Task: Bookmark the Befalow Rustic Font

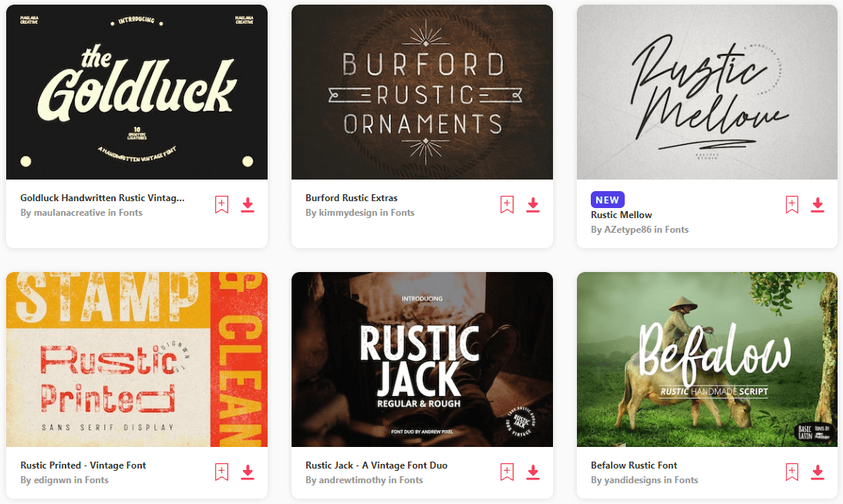Action: click(x=792, y=472)
